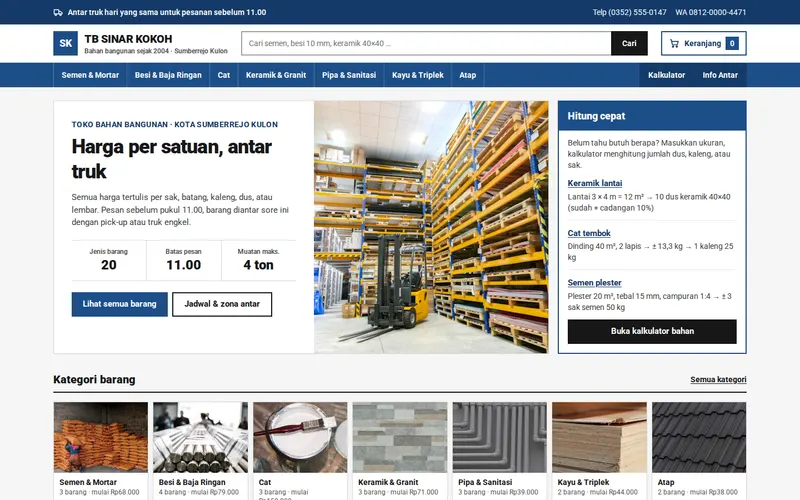Image resolution: width=800 pixels, height=500 pixels.
Task: Open the Keramik lantai calculator link
Action: tap(595, 183)
